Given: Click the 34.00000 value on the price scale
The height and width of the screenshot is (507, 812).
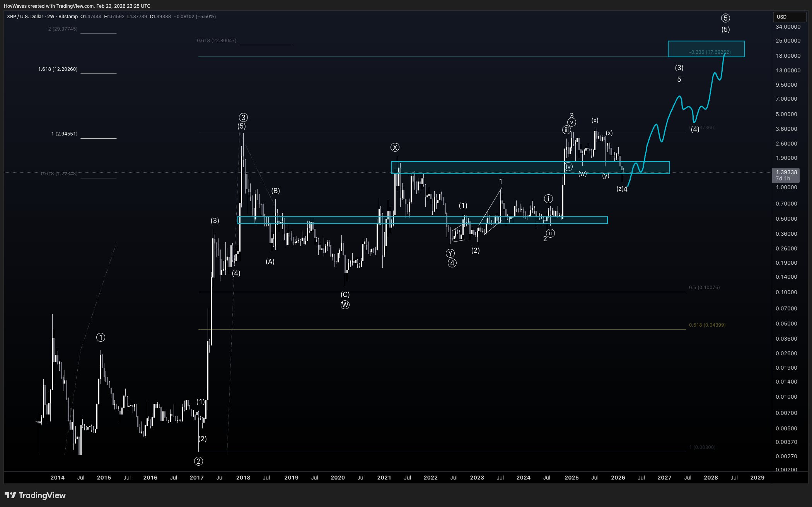Looking at the screenshot, I should coord(789,27).
